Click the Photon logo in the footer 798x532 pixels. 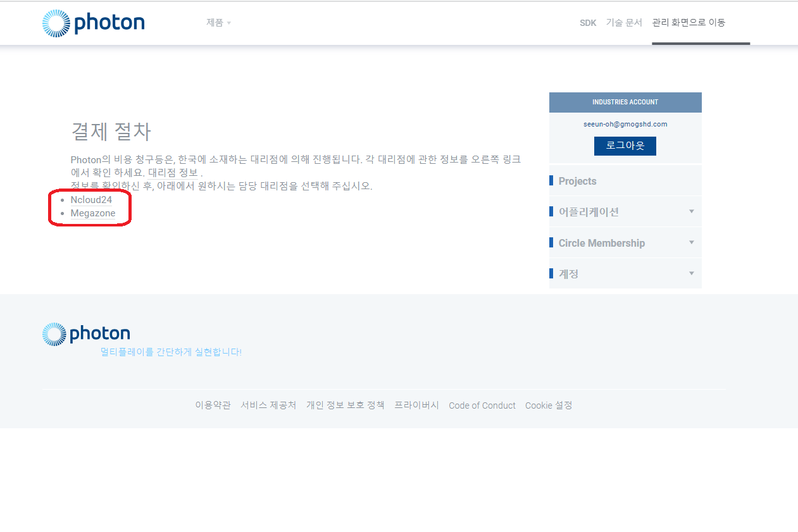point(86,334)
